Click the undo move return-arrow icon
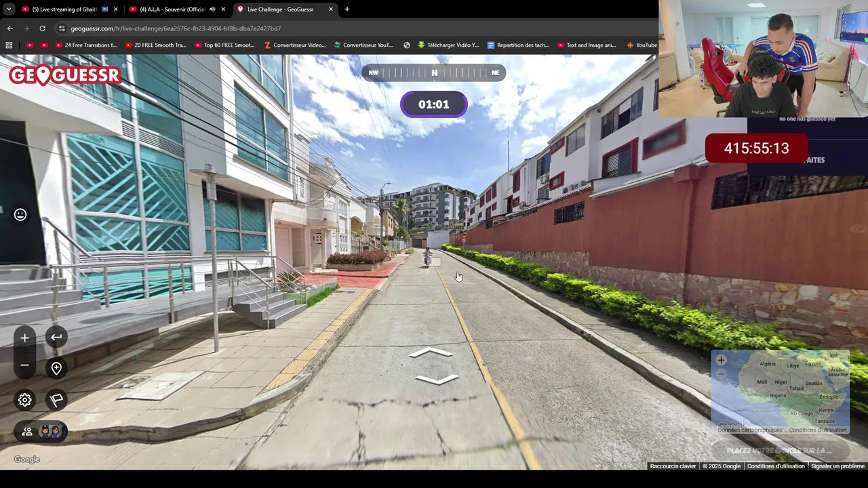This screenshot has height=488, width=868. pos(56,337)
